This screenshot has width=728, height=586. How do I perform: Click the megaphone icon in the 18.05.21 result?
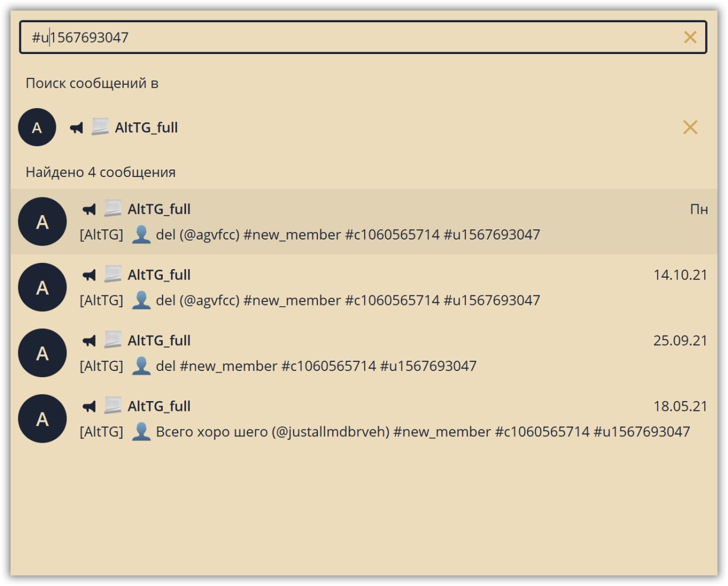click(89, 406)
